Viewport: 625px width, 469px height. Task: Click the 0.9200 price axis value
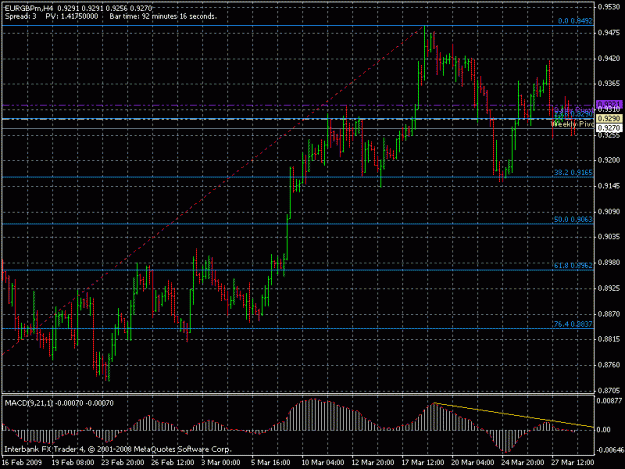[609, 160]
